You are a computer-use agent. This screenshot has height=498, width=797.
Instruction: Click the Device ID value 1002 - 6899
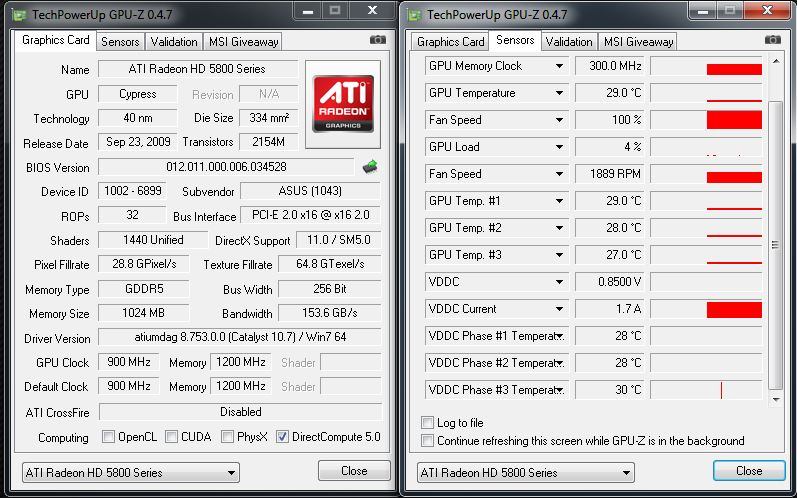(x=133, y=191)
